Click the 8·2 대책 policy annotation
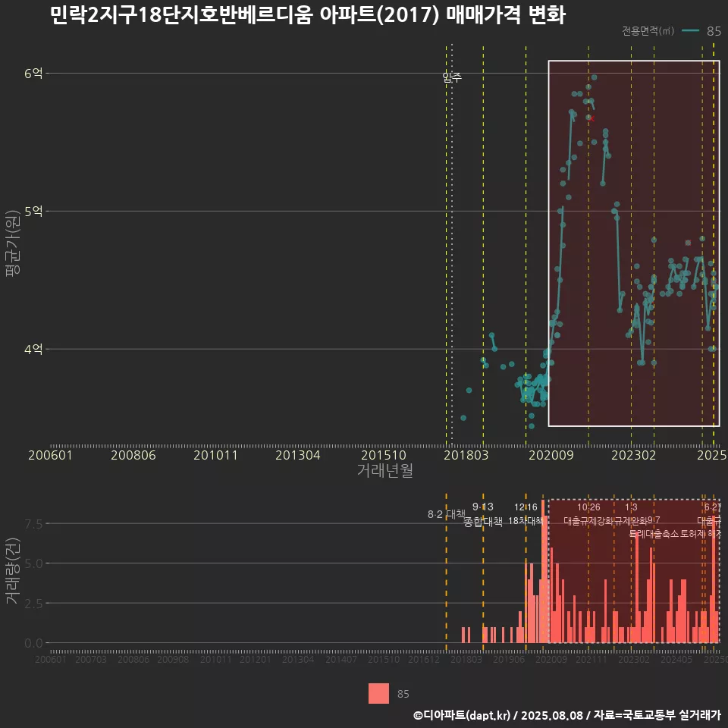The image size is (728, 728). coord(447,514)
